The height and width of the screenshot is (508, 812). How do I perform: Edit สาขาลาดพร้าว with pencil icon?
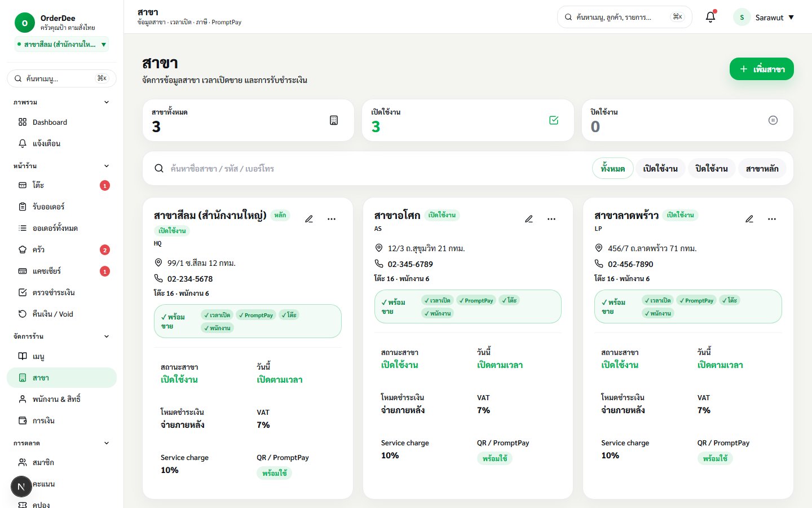[x=749, y=219]
